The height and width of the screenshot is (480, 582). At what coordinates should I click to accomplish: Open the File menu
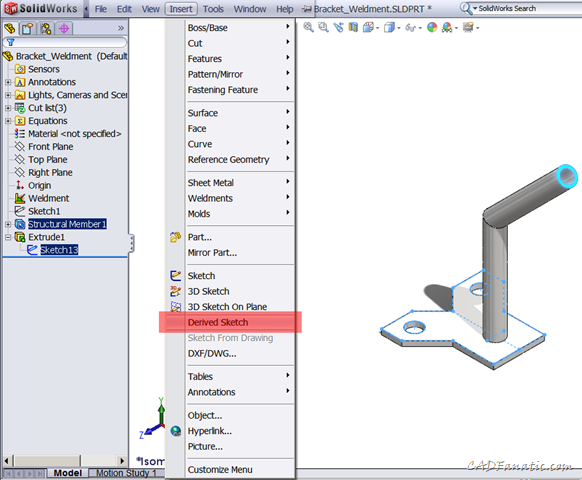pyautogui.click(x=101, y=9)
